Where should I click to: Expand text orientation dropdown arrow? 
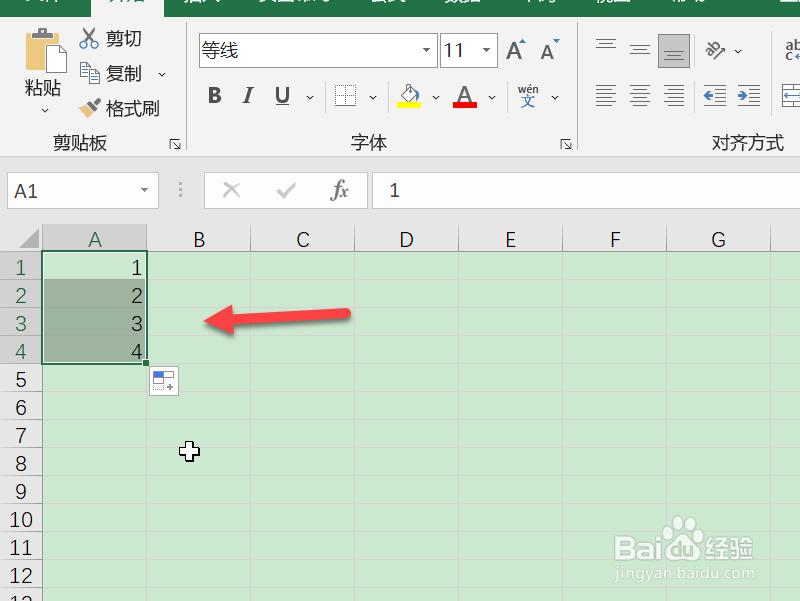pyautogui.click(x=738, y=51)
